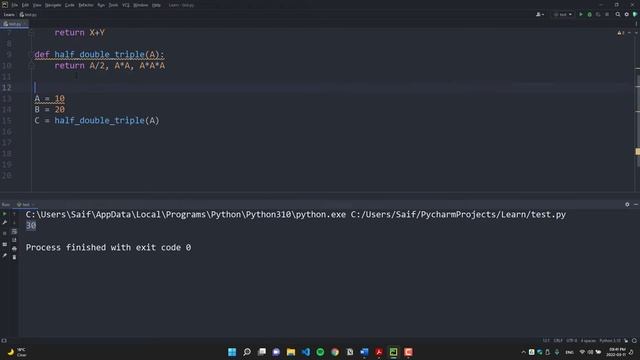Toggle scroll to end in Run console
Image resolution: width=640 pixels, height=360 pixels.
click(x=14, y=240)
